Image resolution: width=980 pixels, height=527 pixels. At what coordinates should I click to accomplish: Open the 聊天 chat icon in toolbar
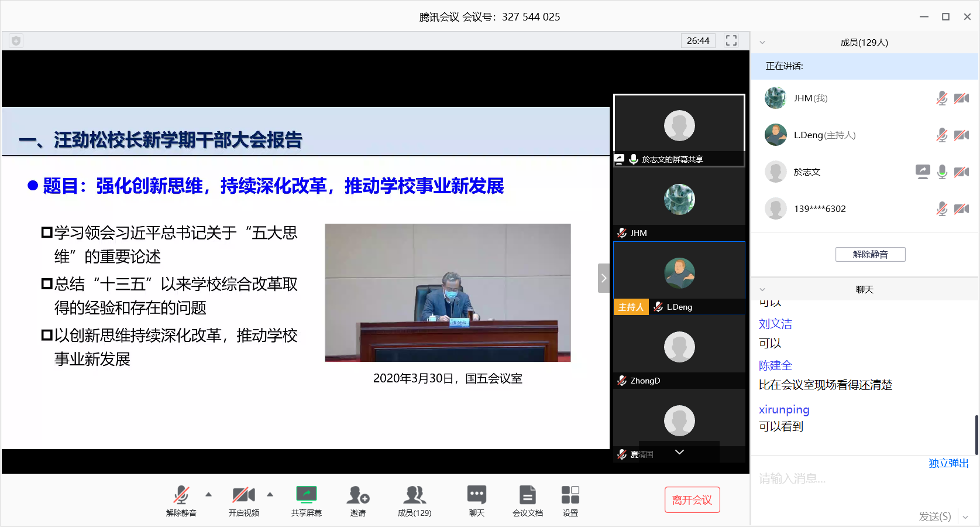pyautogui.click(x=476, y=495)
